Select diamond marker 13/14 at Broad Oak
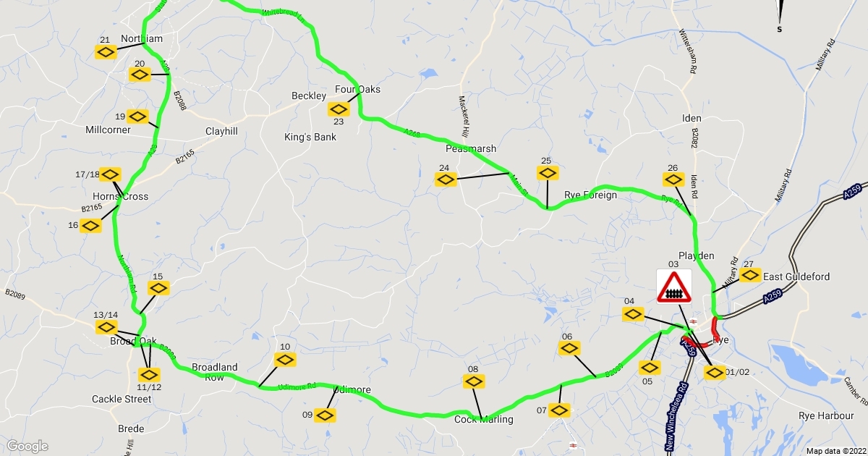The height and width of the screenshot is (456, 868). [x=106, y=327]
